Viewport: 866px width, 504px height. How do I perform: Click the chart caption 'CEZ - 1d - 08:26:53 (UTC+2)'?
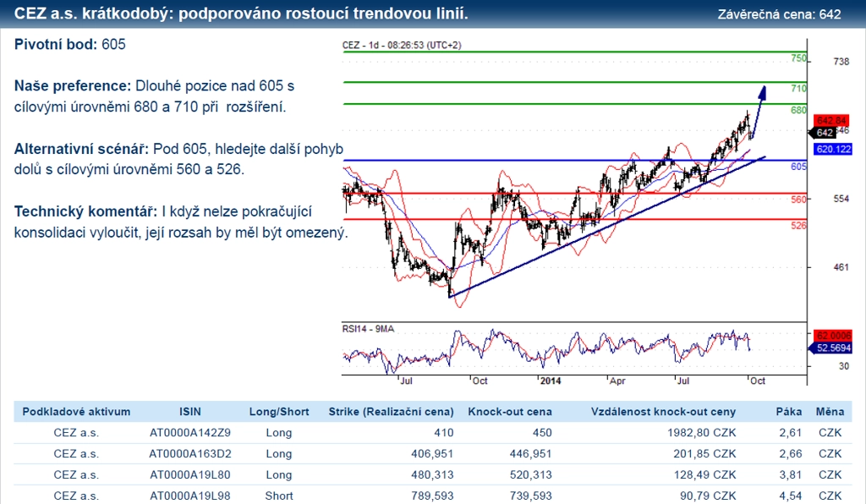click(402, 46)
